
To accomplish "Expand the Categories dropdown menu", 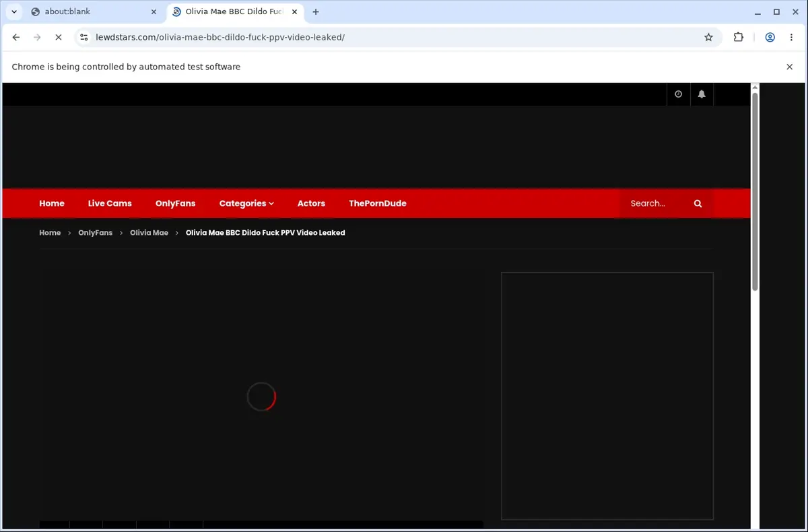I will [246, 203].
